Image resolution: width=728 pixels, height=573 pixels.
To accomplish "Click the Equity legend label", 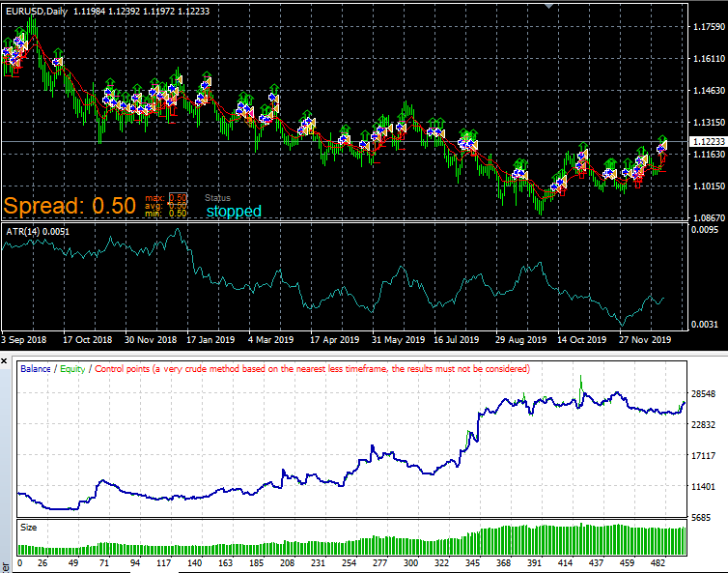I will 72,368.
